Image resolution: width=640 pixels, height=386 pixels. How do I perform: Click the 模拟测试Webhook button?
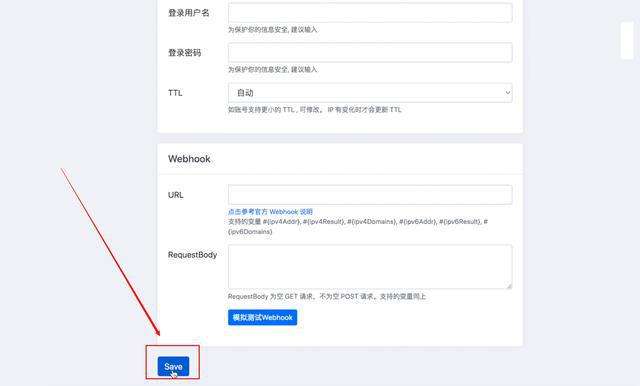click(x=262, y=317)
